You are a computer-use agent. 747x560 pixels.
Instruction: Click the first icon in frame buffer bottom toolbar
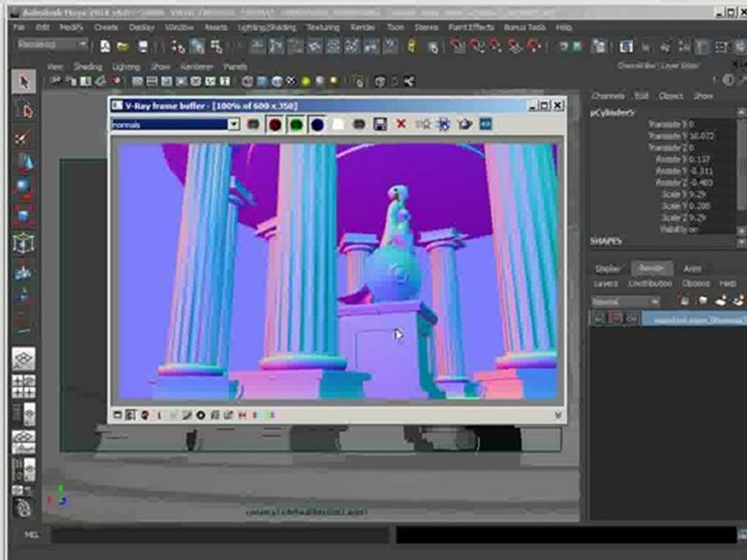coord(117,415)
